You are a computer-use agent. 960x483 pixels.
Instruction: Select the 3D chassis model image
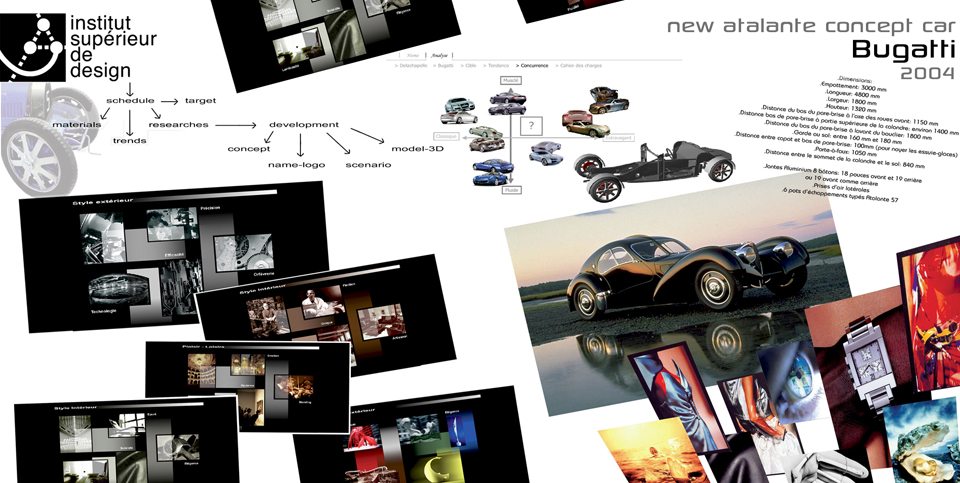click(x=654, y=170)
